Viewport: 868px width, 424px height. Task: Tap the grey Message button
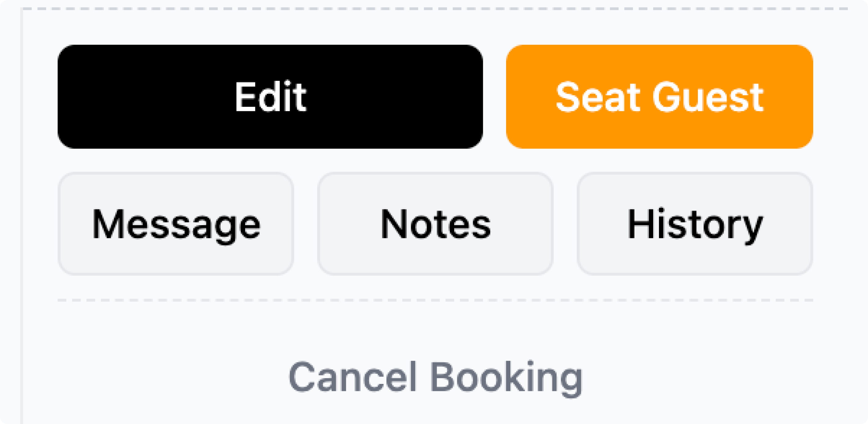176,224
